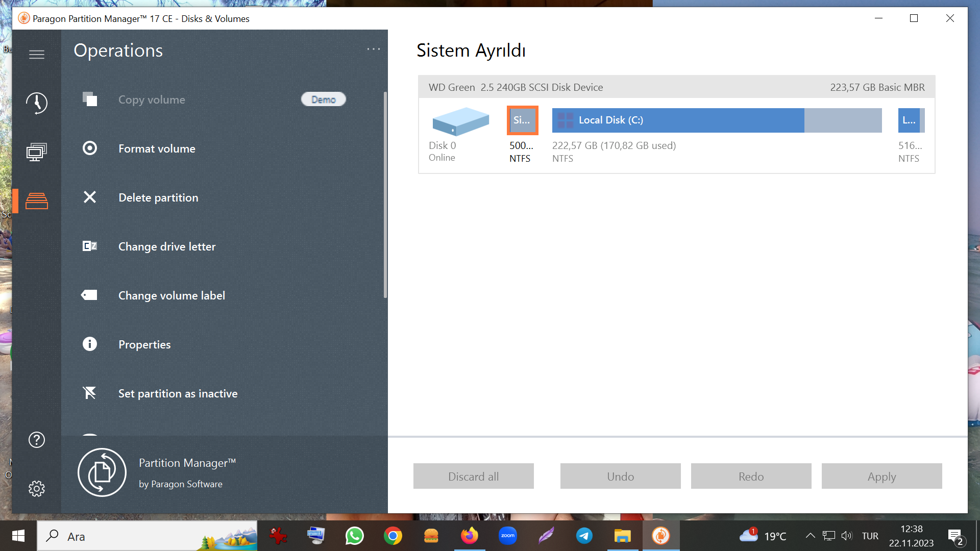Image resolution: width=980 pixels, height=551 pixels.
Task: Click the Discard all button
Action: click(x=474, y=476)
